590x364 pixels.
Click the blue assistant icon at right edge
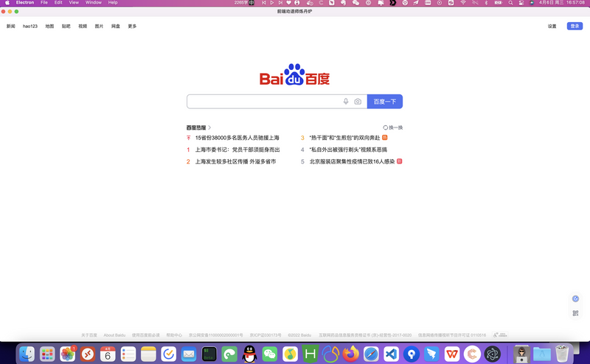pyautogui.click(x=575, y=298)
